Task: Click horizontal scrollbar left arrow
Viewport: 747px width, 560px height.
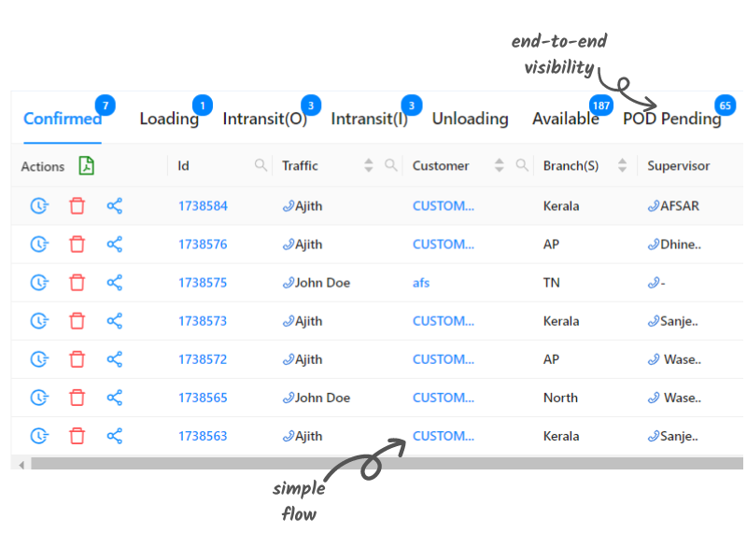Action: click(21, 464)
